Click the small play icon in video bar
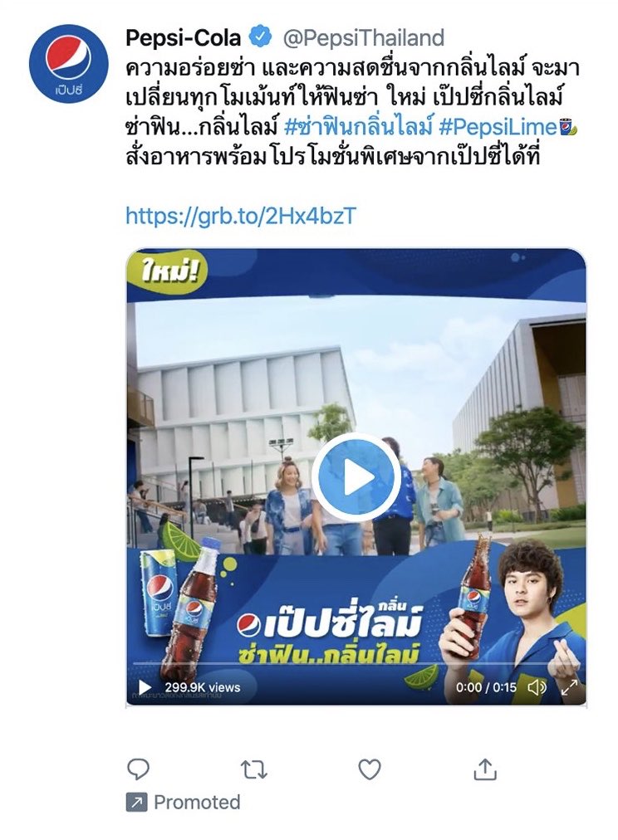The width and height of the screenshot is (618, 840). 145,686
